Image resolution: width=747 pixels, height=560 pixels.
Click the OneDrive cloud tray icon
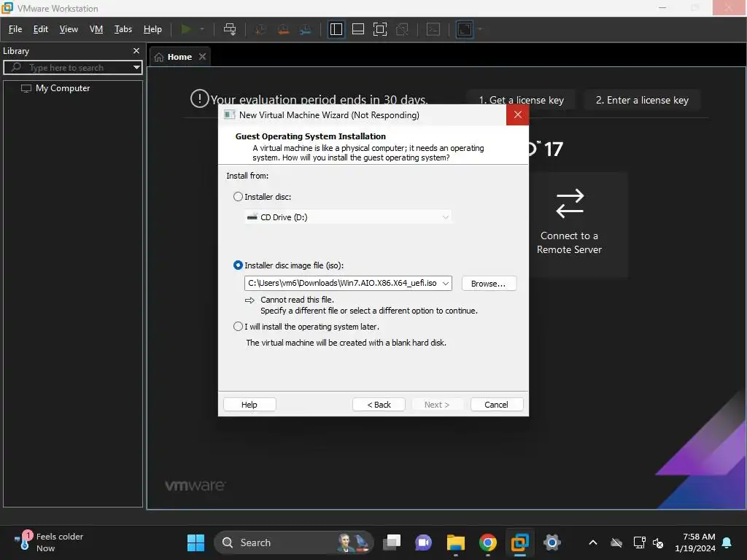[x=616, y=542]
